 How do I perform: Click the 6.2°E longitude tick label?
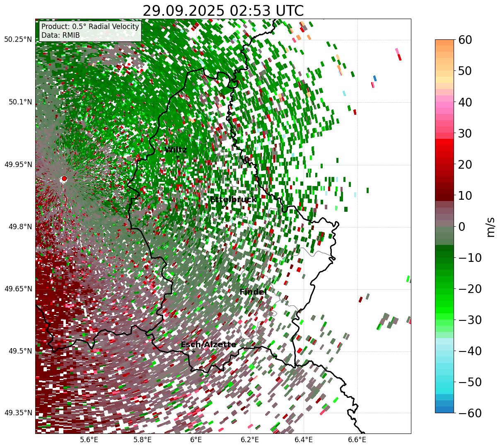pos(250,440)
